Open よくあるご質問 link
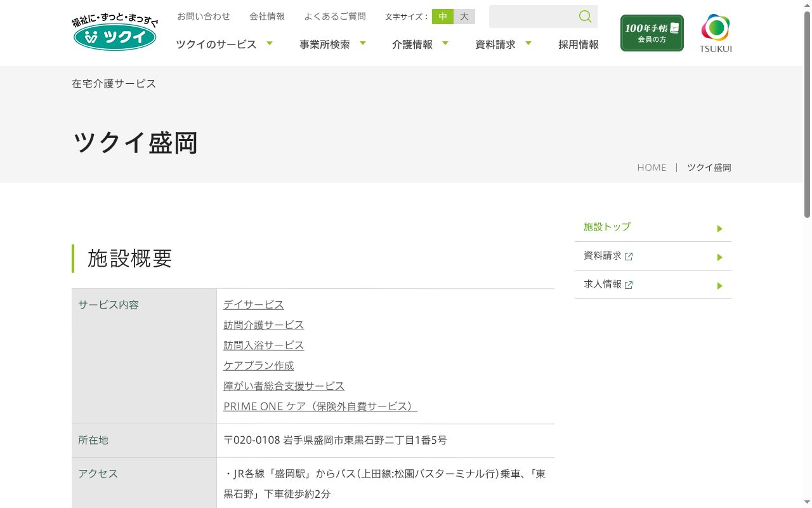This screenshot has width=812, height=508. click(x=335, y=17)
